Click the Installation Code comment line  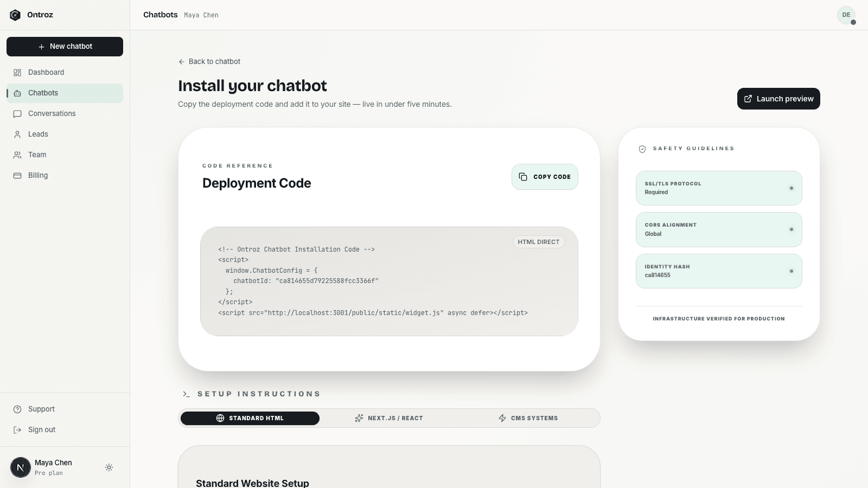coord(297,249)
